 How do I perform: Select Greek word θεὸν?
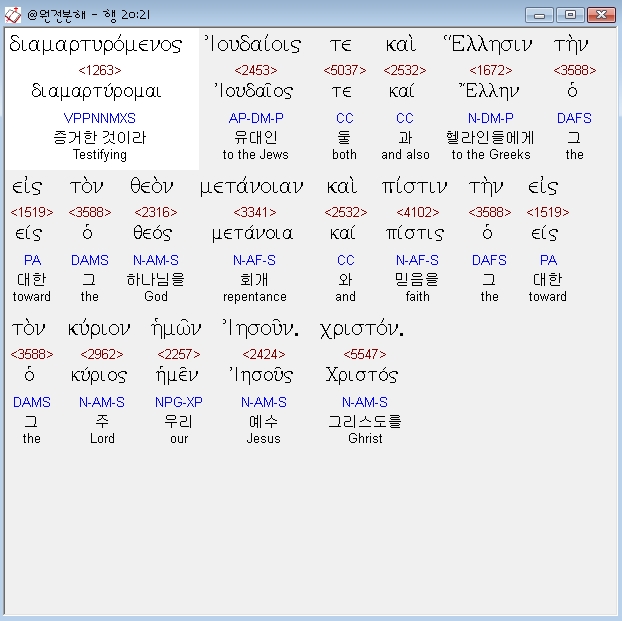[152, 186]
